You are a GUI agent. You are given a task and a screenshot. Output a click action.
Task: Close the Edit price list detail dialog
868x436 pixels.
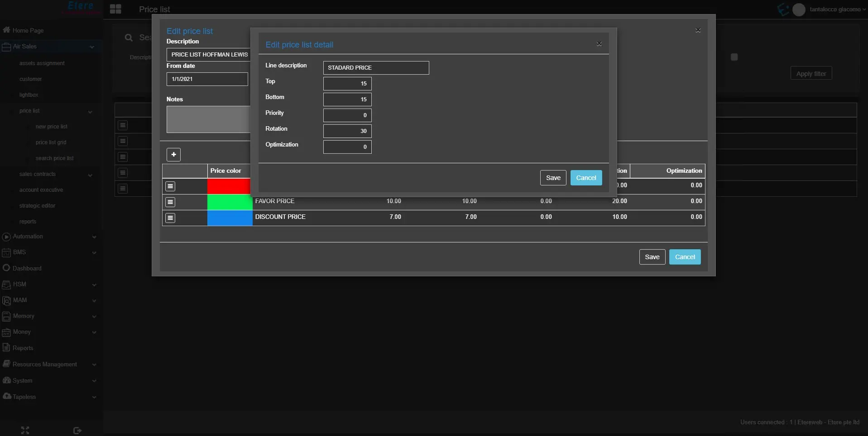point(599,44)
